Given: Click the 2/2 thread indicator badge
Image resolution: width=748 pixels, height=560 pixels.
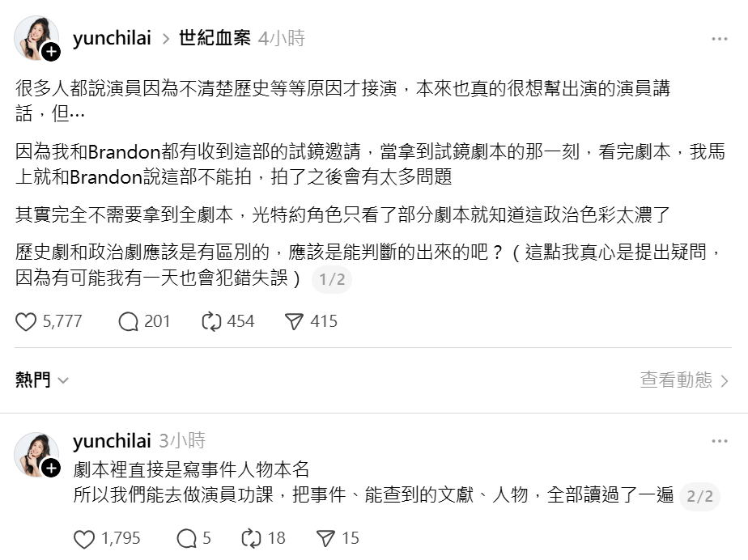Looking at the screenshot, I should (x=699, y=496).
